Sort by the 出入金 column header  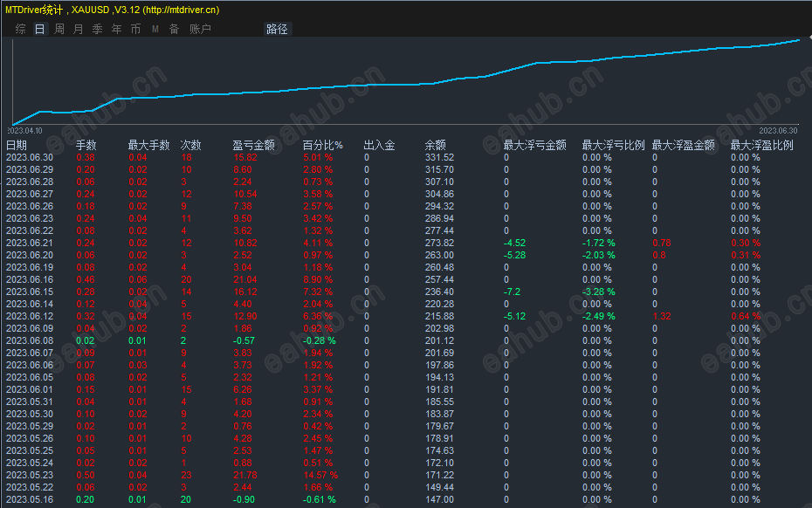click(x=379, y=146)
